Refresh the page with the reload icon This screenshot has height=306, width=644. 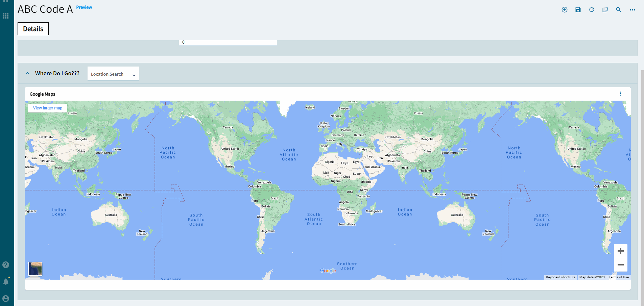pyautogui.click(x=592, y=10)
